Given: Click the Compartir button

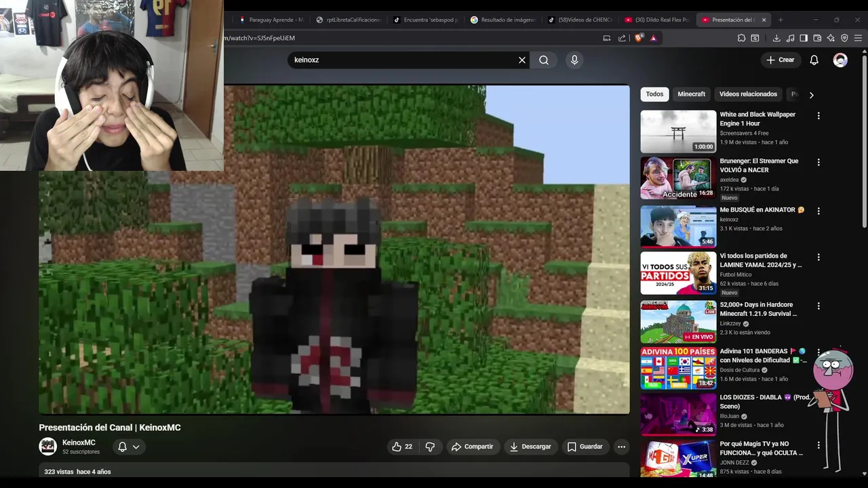Looking at the screenshot, I should pyautogui.click(x=473, y=447).
